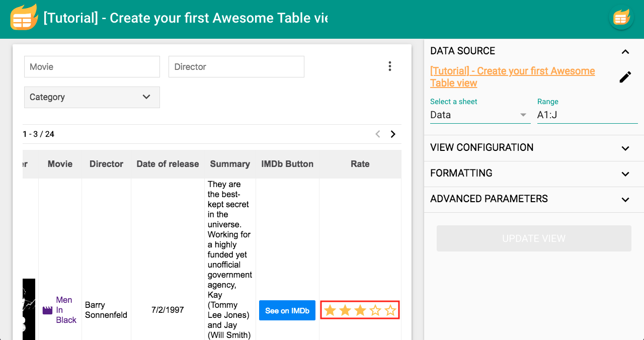Click the Director filter field

(236, 66)
